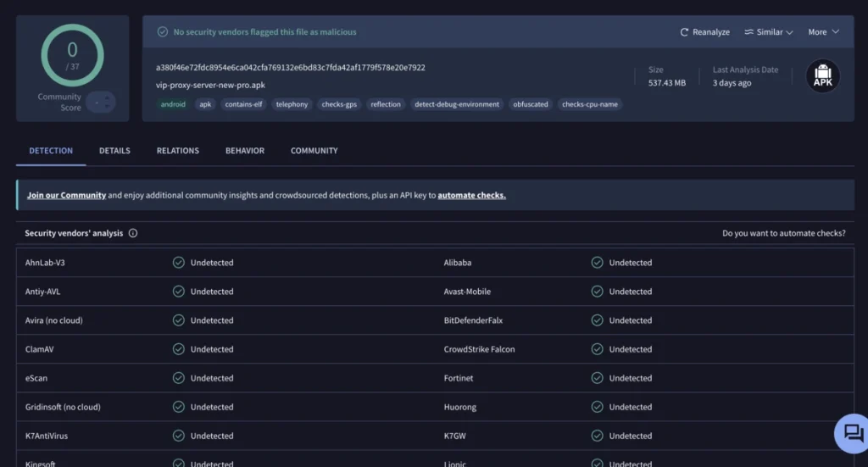This screenshot has width=868, height=467.
Task: Click the file name vip-proxy-server-new-pro.apk
Action: pyautogui.click(x=210, y=86)
